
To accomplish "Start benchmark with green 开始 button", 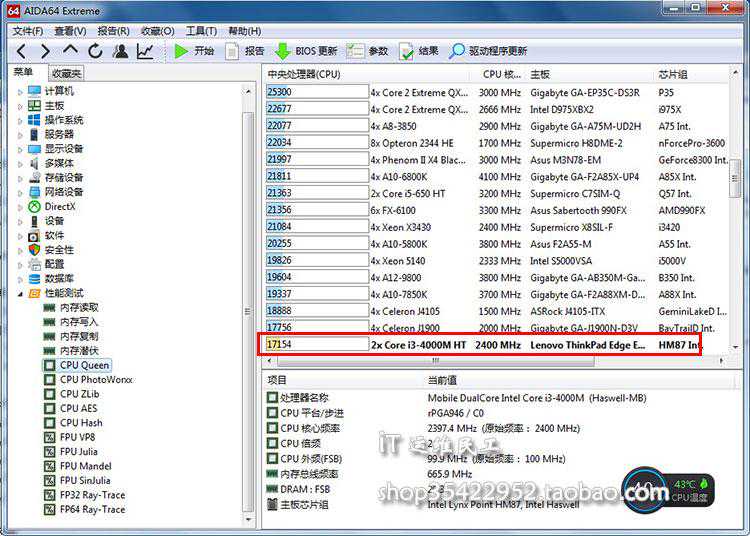I will pos(194,51).
